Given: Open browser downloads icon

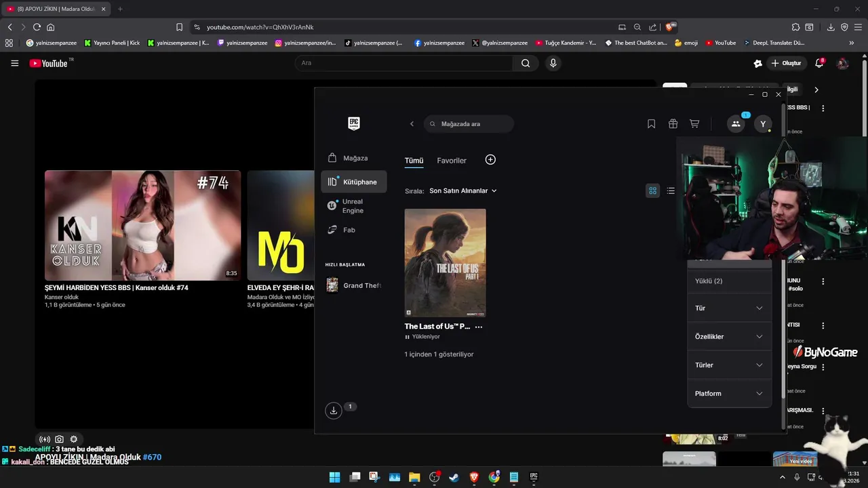Looking at the screenshot, I should click(831, 27).
